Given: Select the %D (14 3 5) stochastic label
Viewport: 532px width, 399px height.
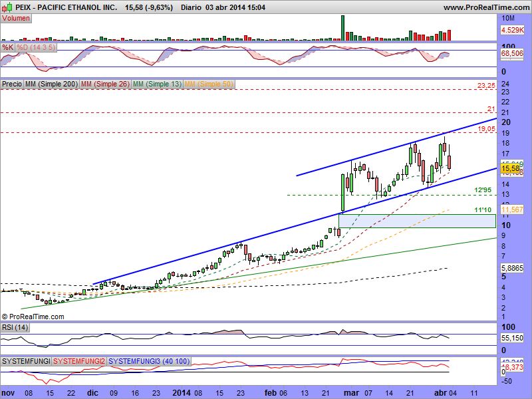Looking at the screenshot, I should tap(36, 47).
